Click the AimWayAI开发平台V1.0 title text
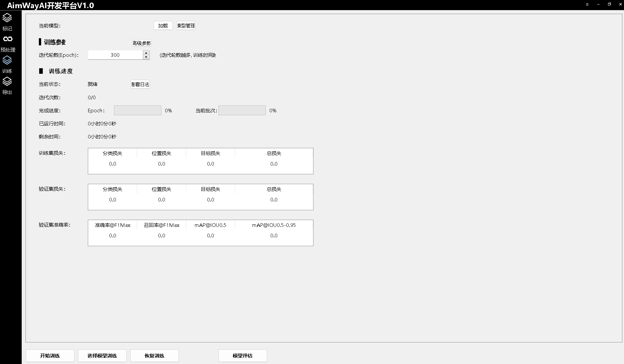624x364 pixels. tap(51, 5)
